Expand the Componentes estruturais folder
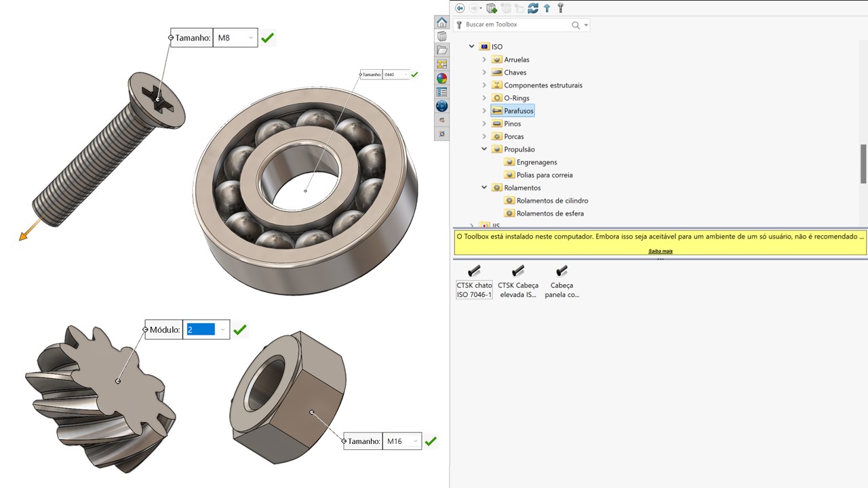Screen dimensions: 868x488 pyautogui.click(x=484, y=85)
